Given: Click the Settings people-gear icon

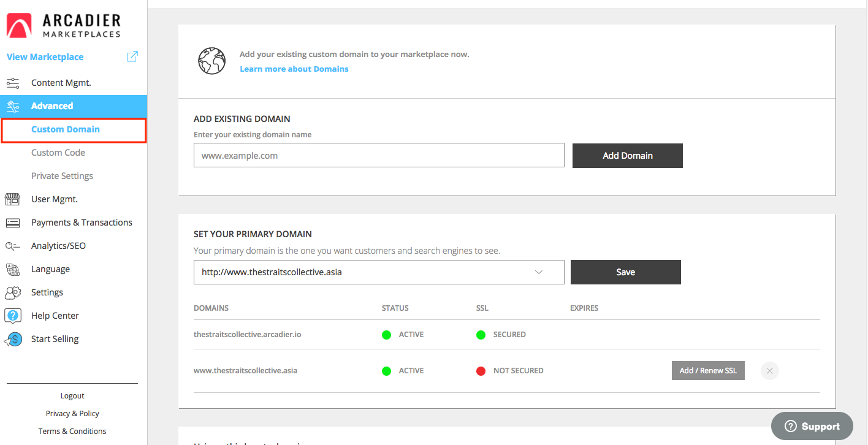Looking at the screenshot, I should click(12, 292).
